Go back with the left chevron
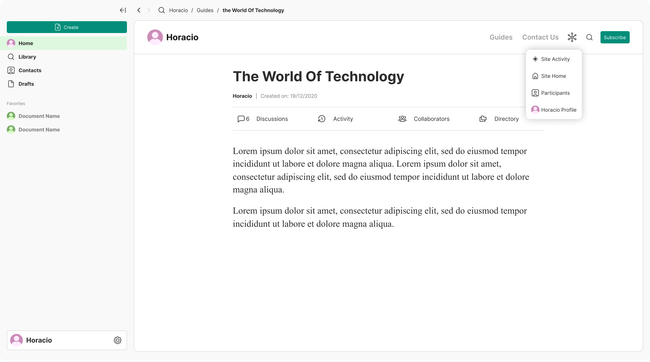The width and height of the screenshot is (650, 362). coord(139,10)
